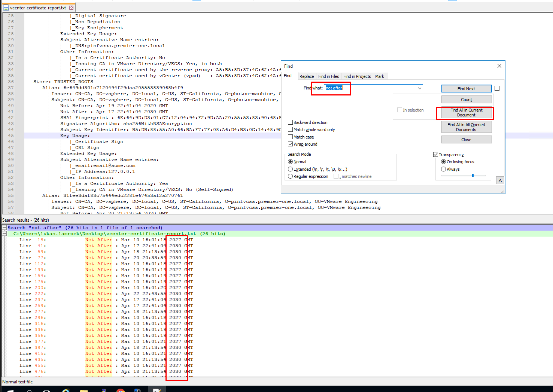Image resolution: width=553 pixels, height=392 pixels.
Task: Open File Explorer from the taskbar
Action: (84, 390)
